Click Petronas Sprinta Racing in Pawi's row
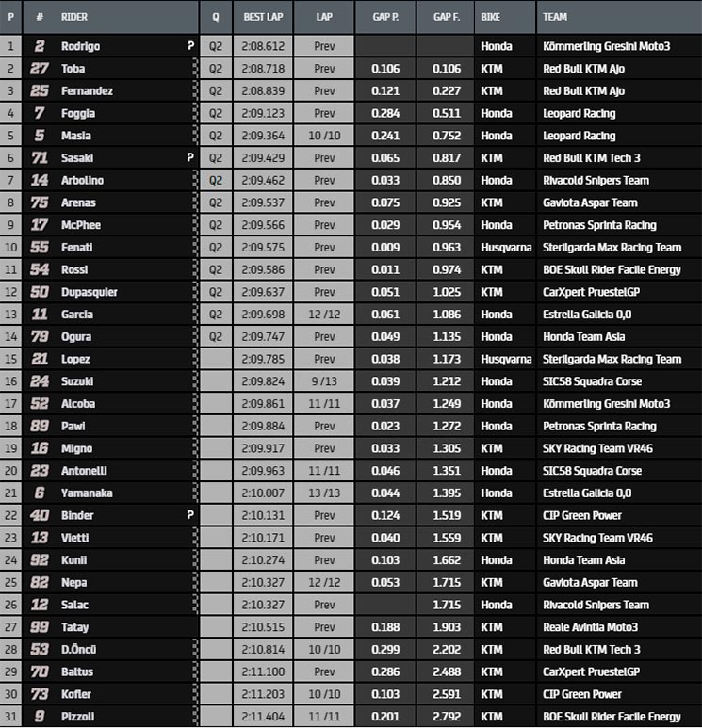The image size is (702, 728). pyautogui.click(x=600, y=427)
